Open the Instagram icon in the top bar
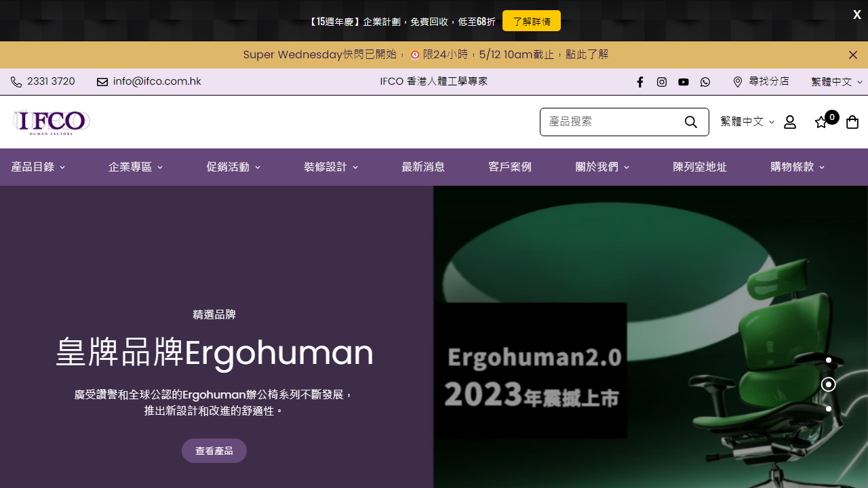Screen dimensions: 868x488 pos(662,82)
